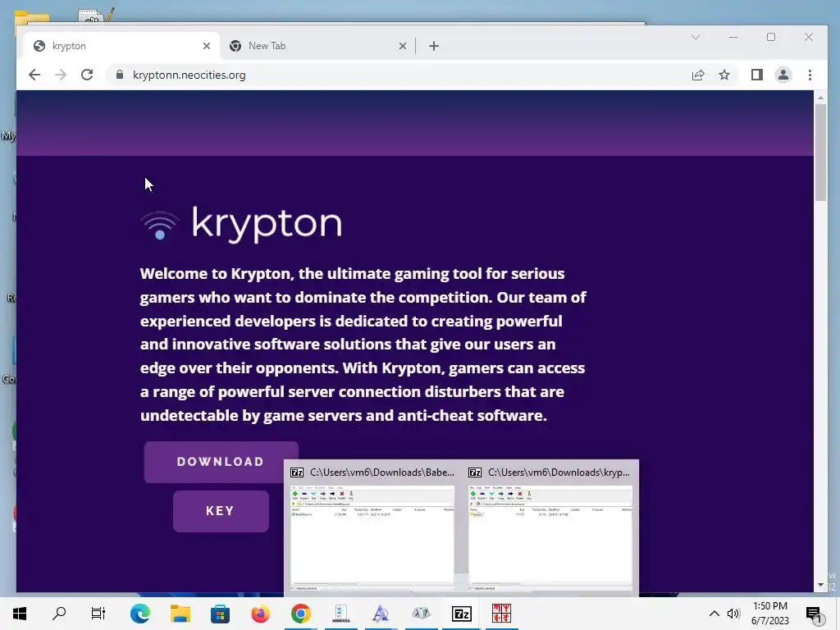Open the Windows Start menu
The image size is (840, 630).
tap(20, 614)
